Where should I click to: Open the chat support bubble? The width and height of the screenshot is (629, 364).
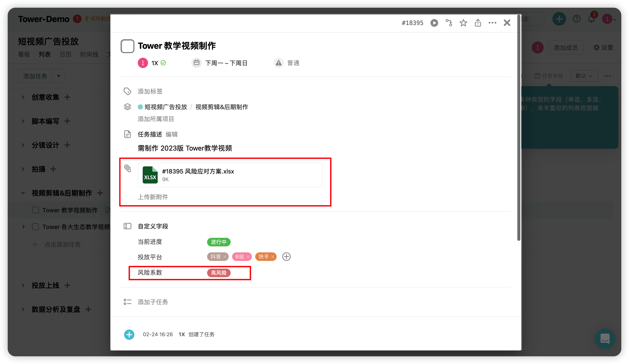pyautogui.click(x=605, y=339)
